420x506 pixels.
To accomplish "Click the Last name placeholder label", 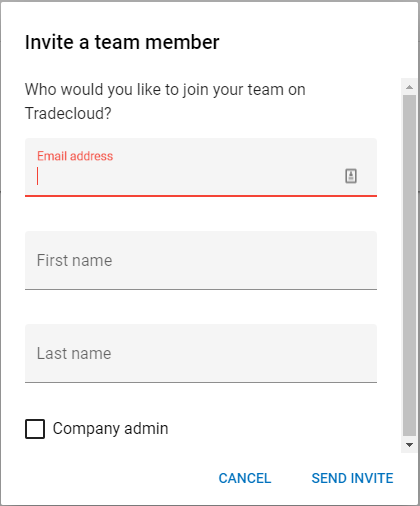I will [74, 353].
